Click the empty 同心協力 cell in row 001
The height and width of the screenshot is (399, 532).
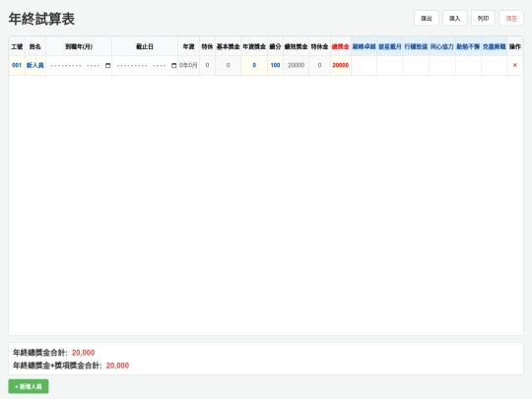(x=442, y=65)
